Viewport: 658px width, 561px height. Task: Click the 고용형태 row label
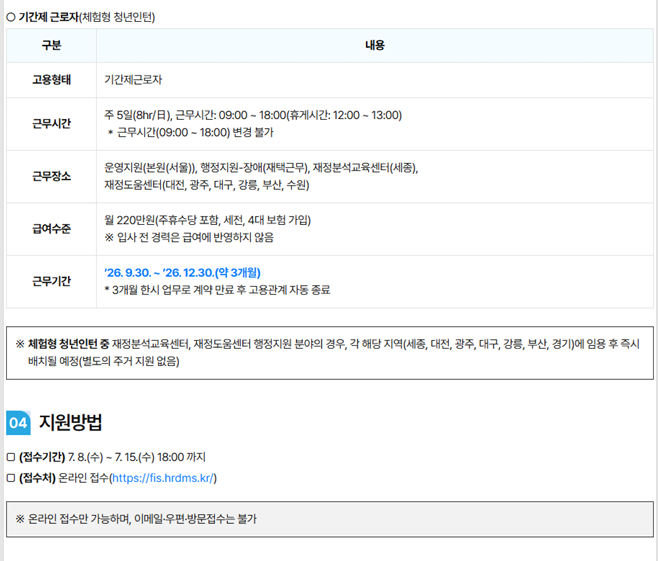tap(51, 80)
